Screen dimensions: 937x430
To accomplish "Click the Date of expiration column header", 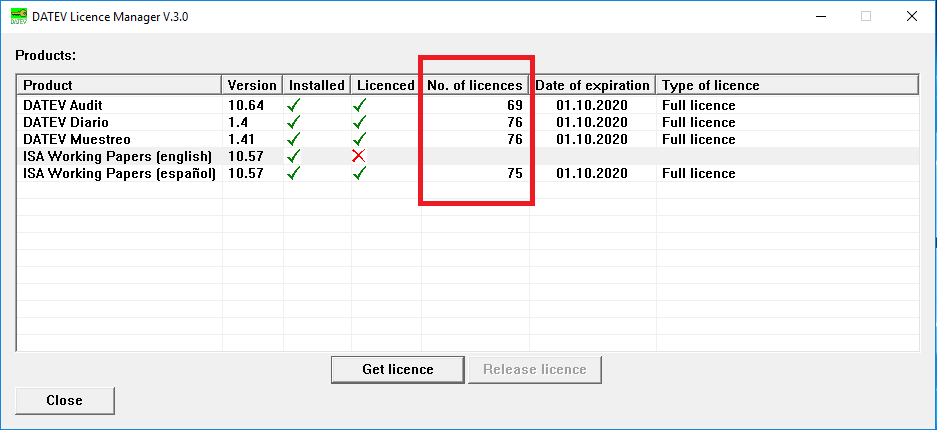I will 592,85.
